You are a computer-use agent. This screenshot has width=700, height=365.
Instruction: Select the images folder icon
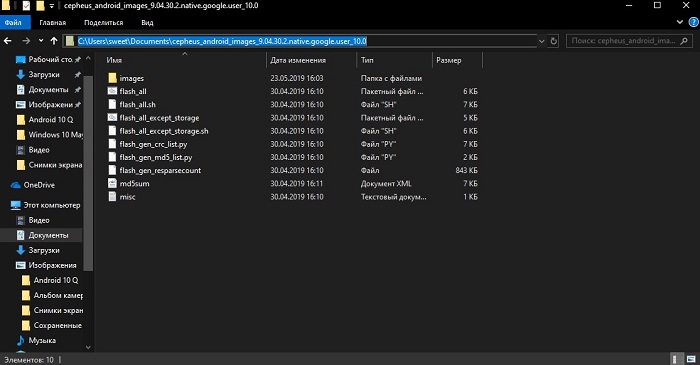(x=112, y=78)
